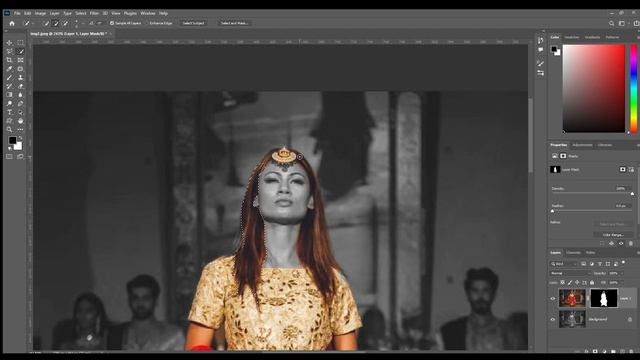Open the Filter menu
The width and height of the screenshot is (640, 360).
[x=94, y=13]
